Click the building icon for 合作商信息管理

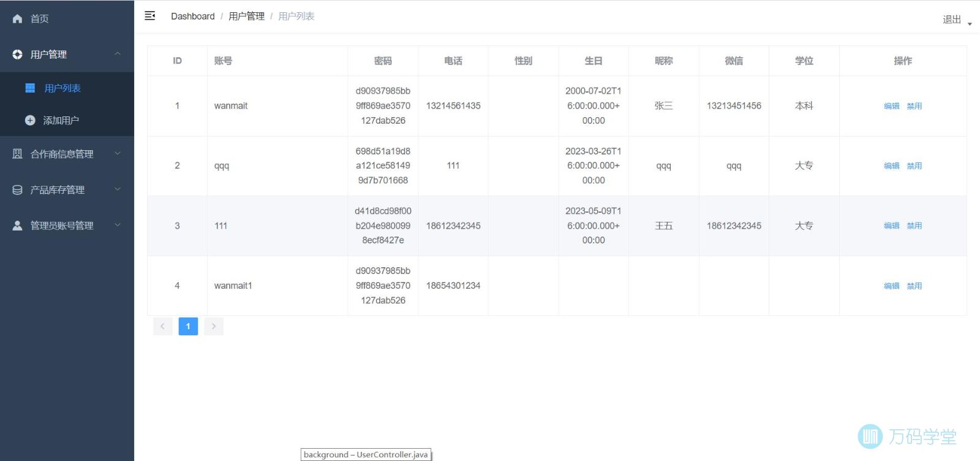[17, 154]
